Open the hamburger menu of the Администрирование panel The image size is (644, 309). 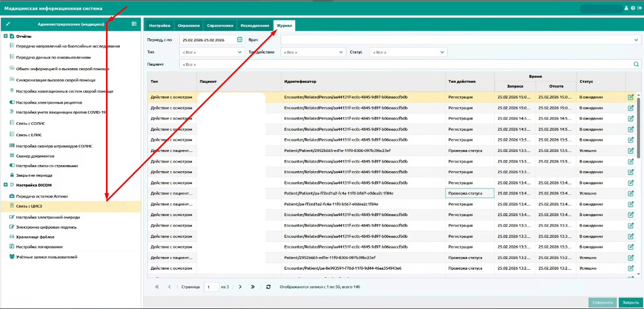point(134,24)
